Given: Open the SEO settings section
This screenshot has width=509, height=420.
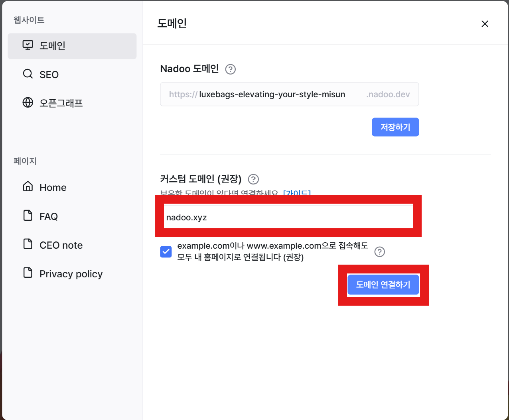Looking at the screenshot, I should click(x=72, y=75).
